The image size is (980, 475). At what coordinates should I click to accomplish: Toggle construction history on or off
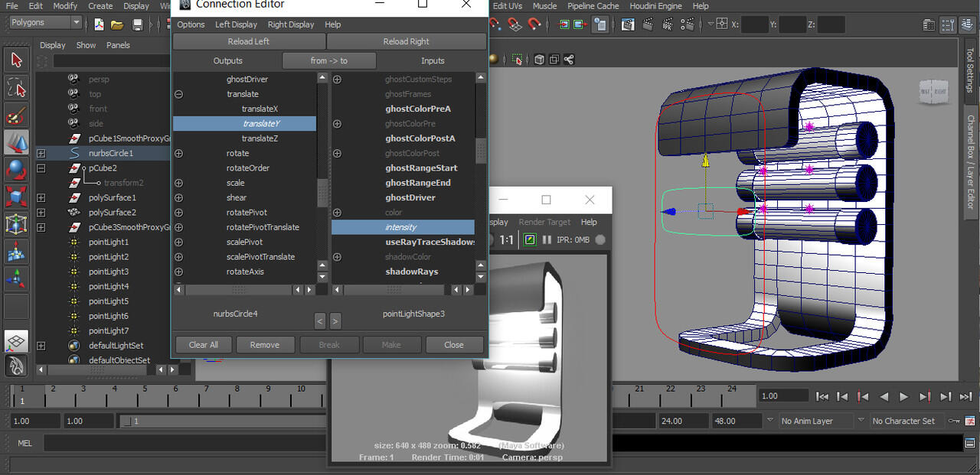[x=600, y=24]
